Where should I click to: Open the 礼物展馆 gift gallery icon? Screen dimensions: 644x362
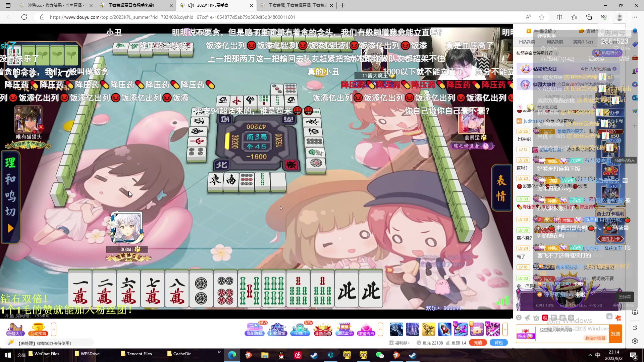[x=277, y=329]
